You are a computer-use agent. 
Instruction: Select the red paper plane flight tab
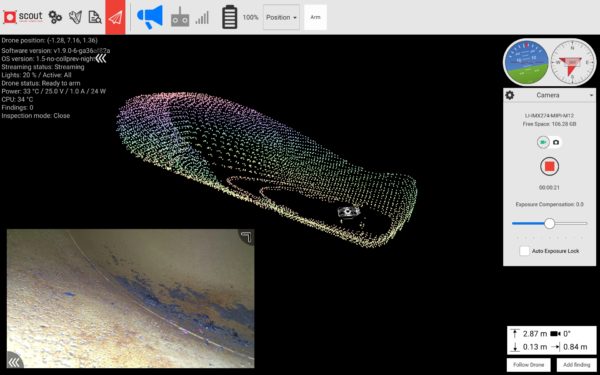pyautogui.click(x=115, y=17)
